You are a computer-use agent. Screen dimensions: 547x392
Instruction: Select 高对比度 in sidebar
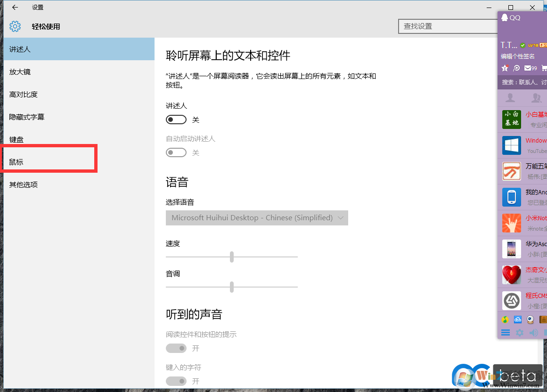(x=79, y=95)
